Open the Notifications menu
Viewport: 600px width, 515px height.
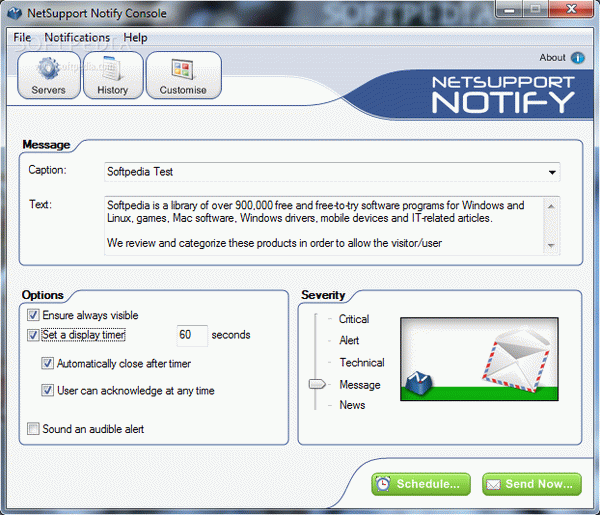tap(77, 37)
